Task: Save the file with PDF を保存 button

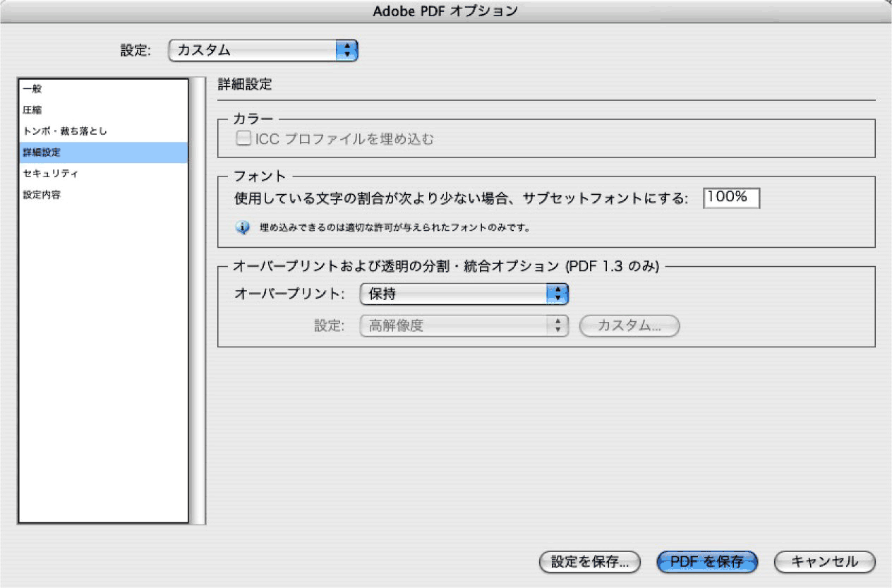Action: click(x=706, y=562)
